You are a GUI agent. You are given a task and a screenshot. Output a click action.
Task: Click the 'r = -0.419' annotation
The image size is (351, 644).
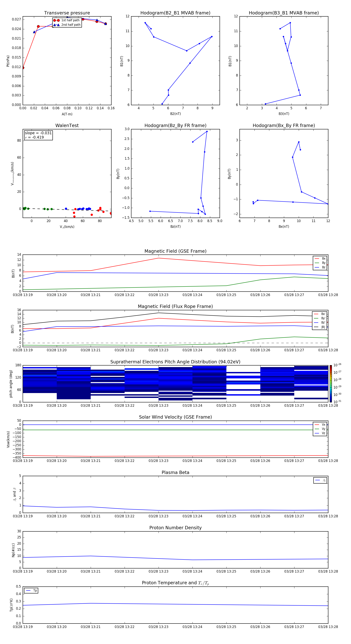(x=35, y=137)
